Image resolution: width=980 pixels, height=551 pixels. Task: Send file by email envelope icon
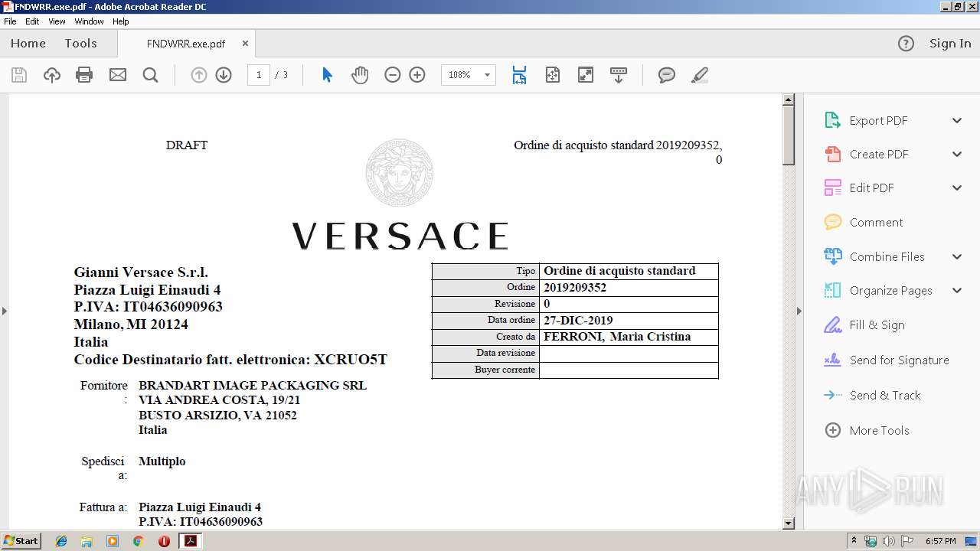click(x=118, y=75)
